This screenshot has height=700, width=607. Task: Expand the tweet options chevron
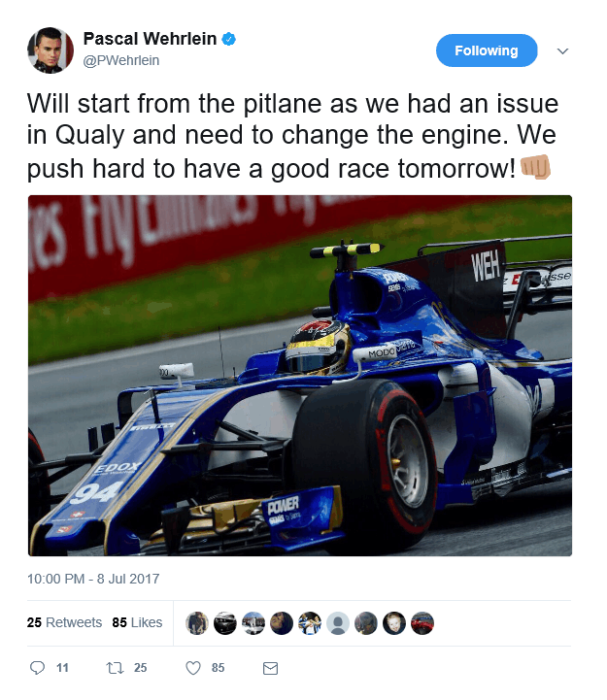click(x=562, y=50)
